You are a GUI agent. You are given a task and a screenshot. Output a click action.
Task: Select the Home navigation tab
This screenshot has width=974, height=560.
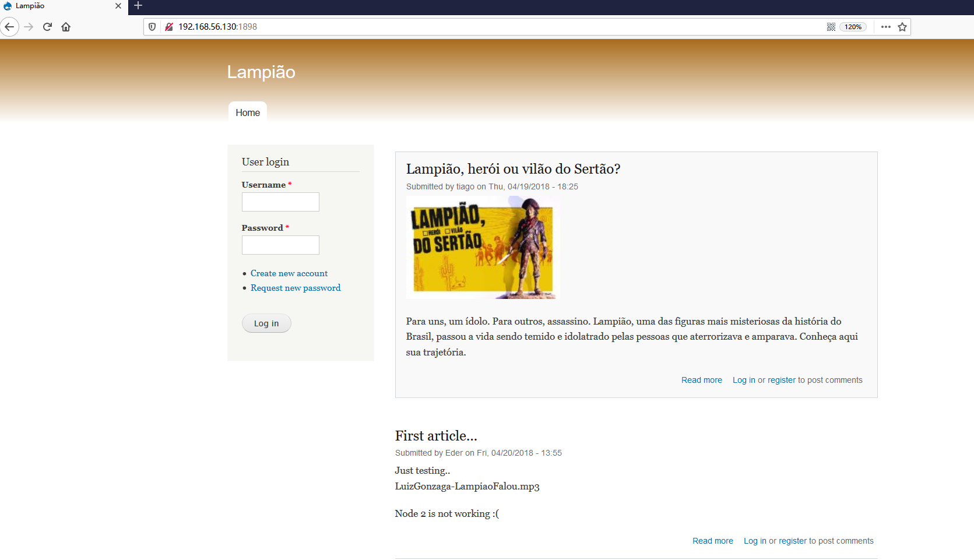pos(248,112)
